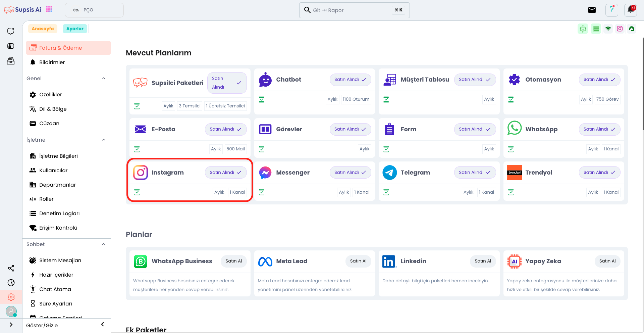Viewport: 644px width, 333px height.
Task: Click the green robot icon in the top status bar
Action: 583,29
